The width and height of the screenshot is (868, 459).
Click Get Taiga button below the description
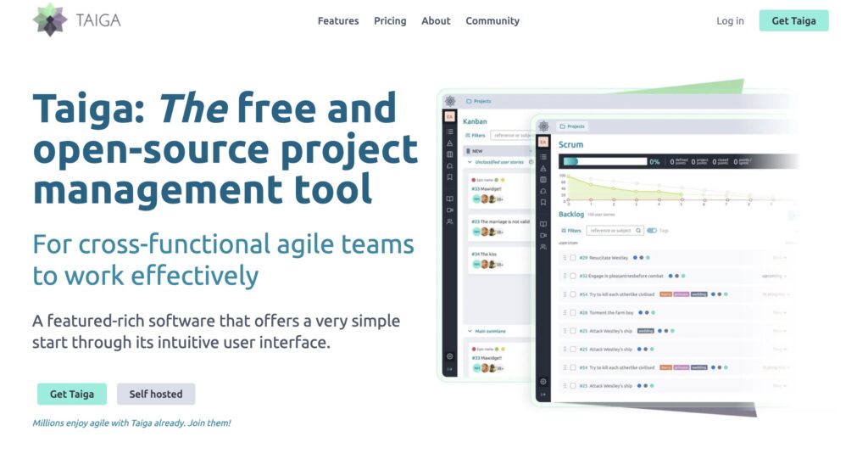72,394
